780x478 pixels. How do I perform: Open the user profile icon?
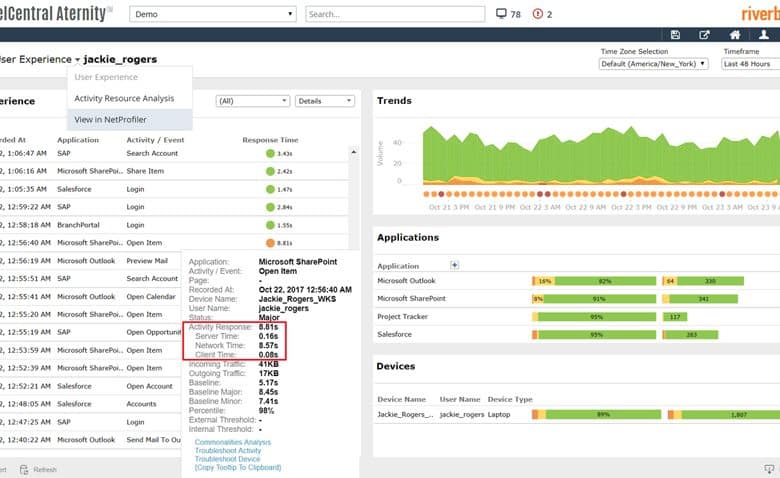[764, 35]
